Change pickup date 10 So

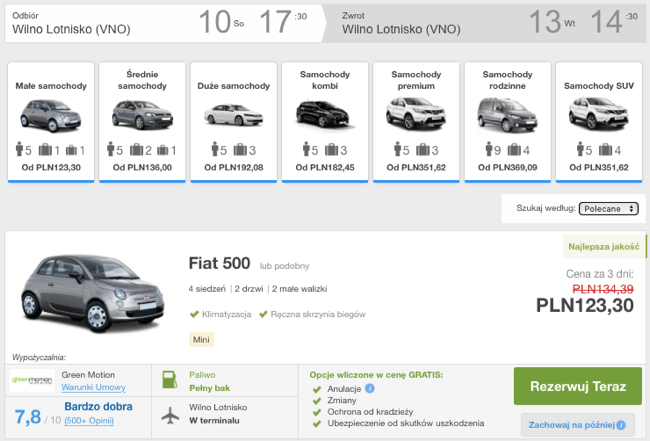[221, 22]
